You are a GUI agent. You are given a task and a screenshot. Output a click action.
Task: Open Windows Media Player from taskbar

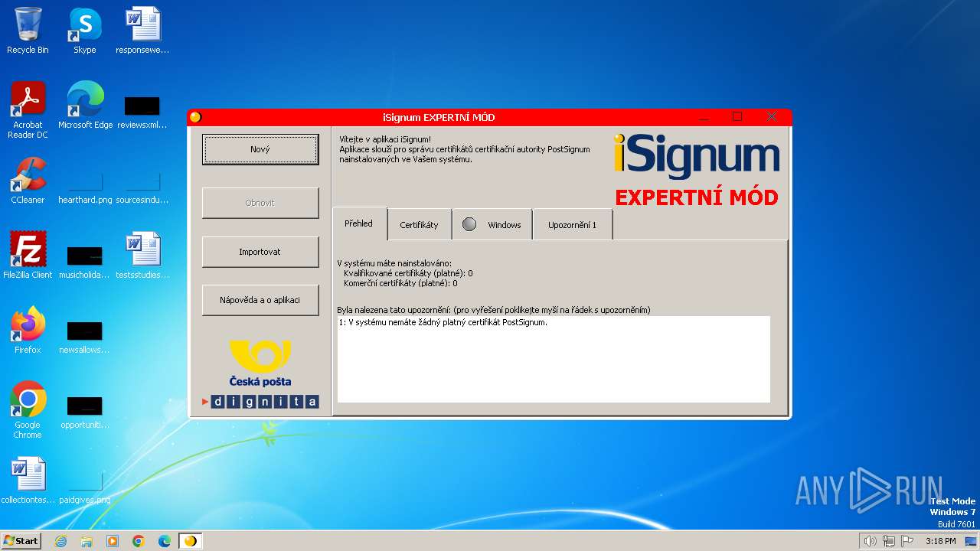113,541
